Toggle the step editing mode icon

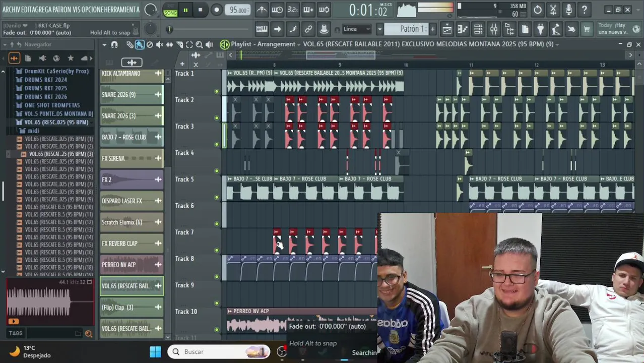click(x=293, y=29)
